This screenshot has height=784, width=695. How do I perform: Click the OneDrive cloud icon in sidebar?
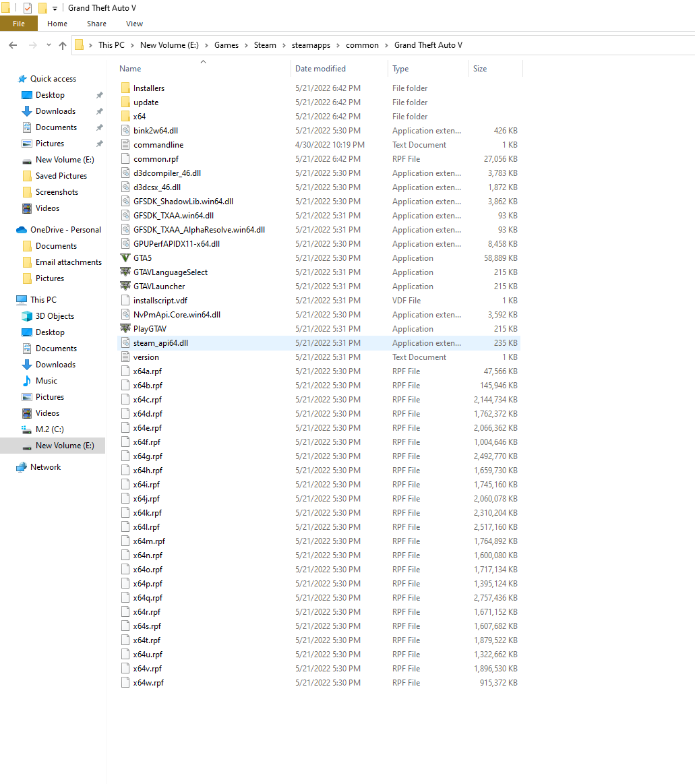point(22,230)
